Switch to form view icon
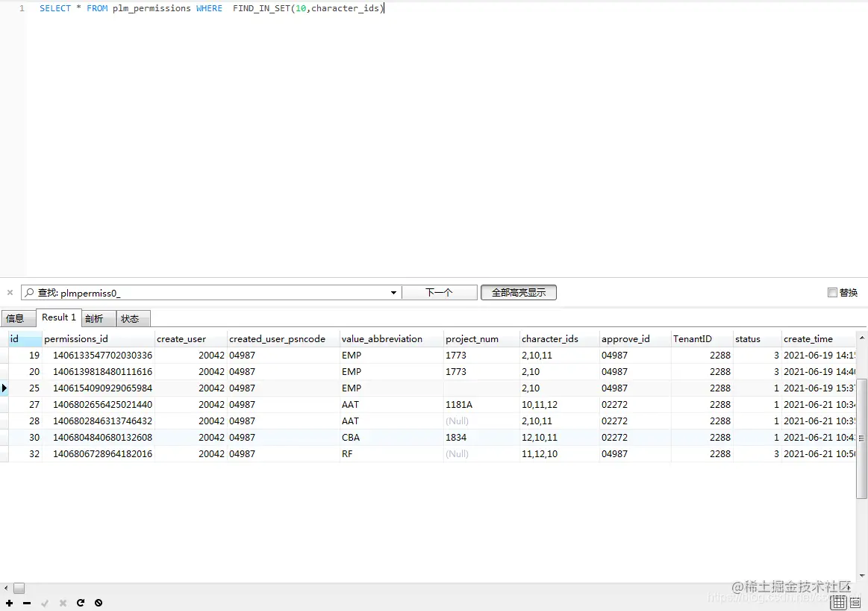 point(856,602)
